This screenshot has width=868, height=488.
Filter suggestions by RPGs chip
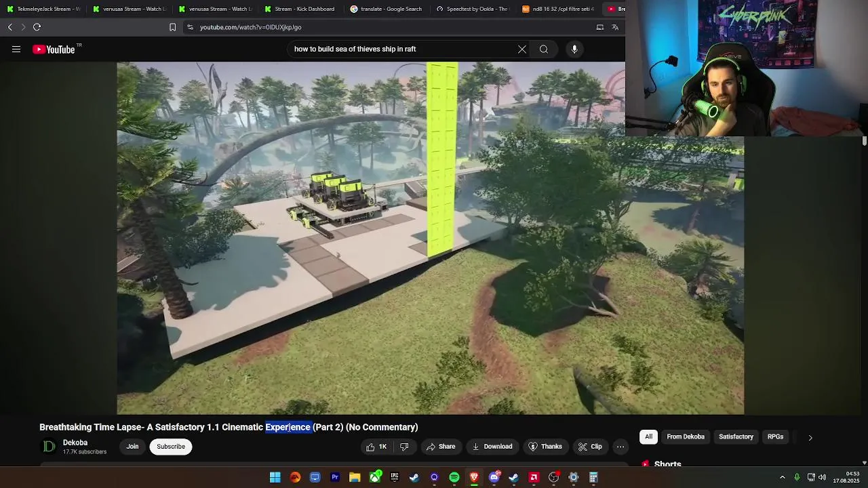775,437
